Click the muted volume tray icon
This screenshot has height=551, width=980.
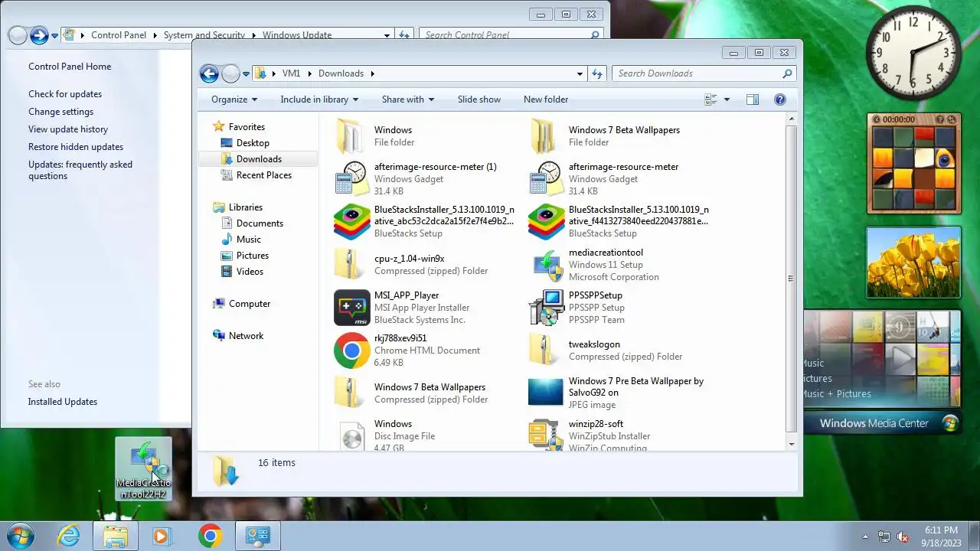pos(903,536)
